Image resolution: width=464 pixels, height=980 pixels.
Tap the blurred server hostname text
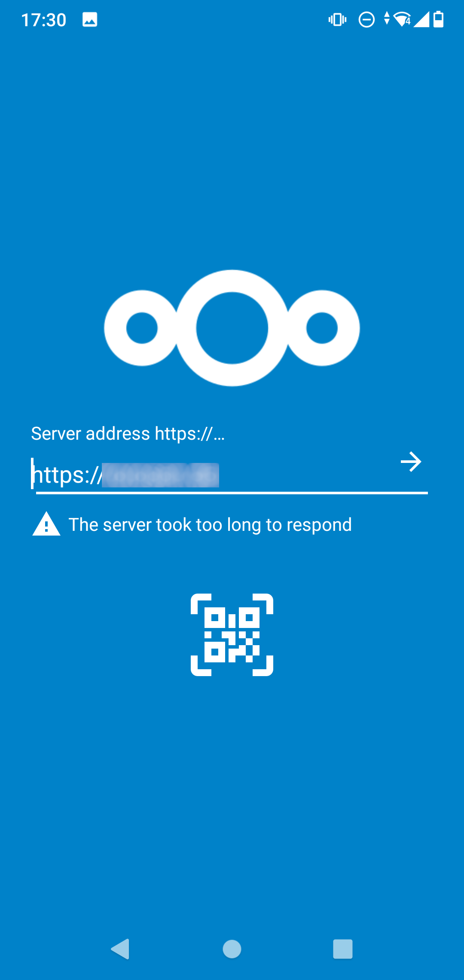(161, 475)
